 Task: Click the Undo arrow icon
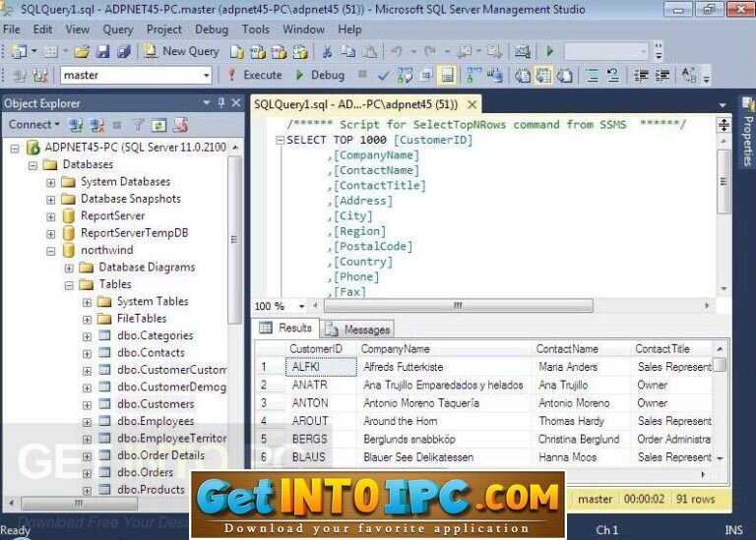(x=397, y=51)
